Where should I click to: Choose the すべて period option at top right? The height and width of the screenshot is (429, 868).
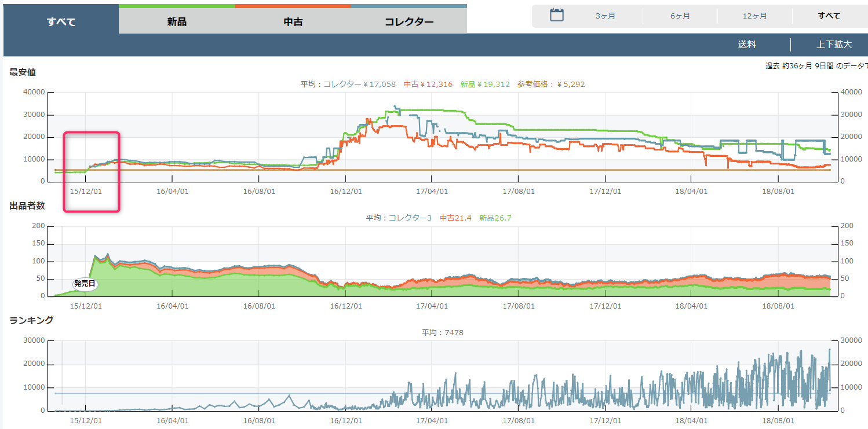(829, 16)
